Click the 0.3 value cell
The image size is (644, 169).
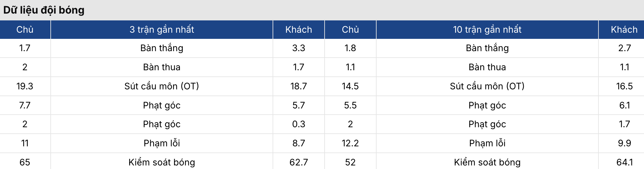(298, 124)
